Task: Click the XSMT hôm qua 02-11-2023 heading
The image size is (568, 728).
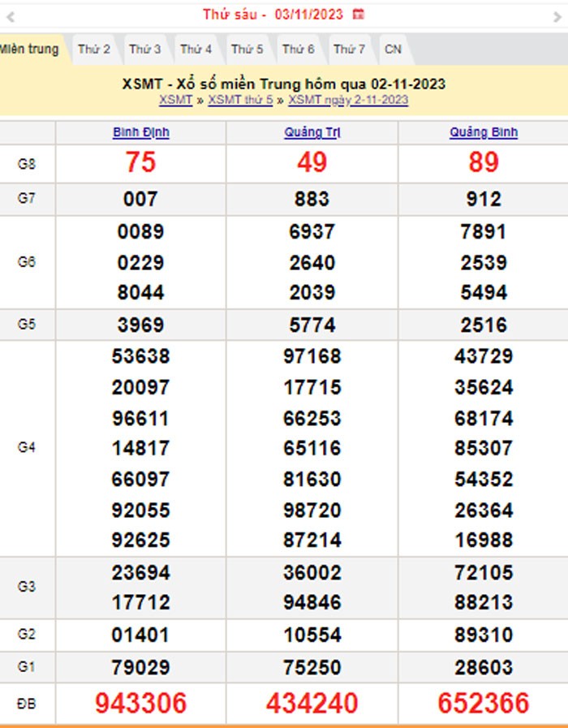Action: coord(283,84)
